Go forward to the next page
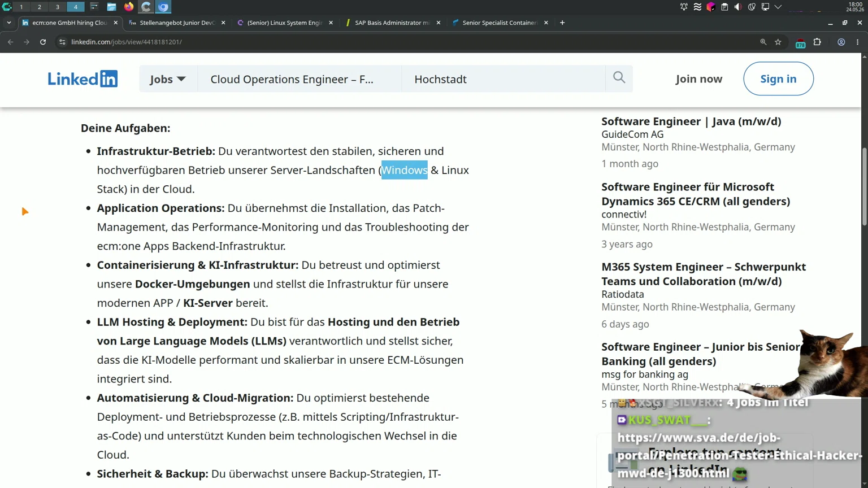Viewport: 868px width, 488px height. click(27, 42)
